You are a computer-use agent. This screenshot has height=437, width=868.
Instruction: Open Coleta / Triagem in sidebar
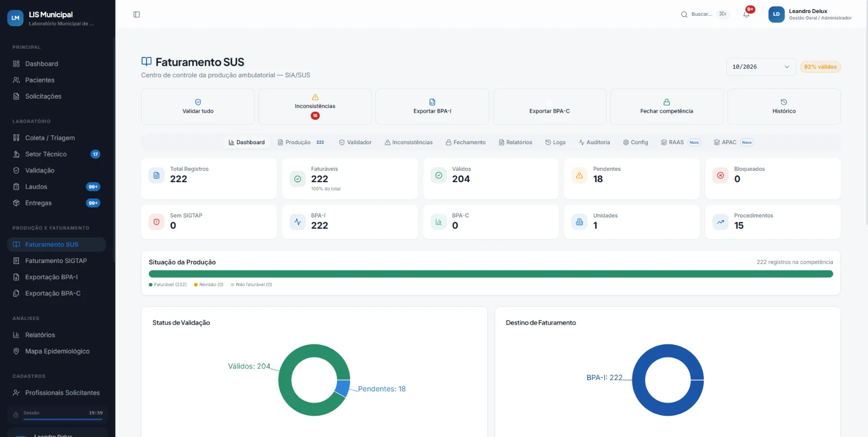[x=56, y=138]
